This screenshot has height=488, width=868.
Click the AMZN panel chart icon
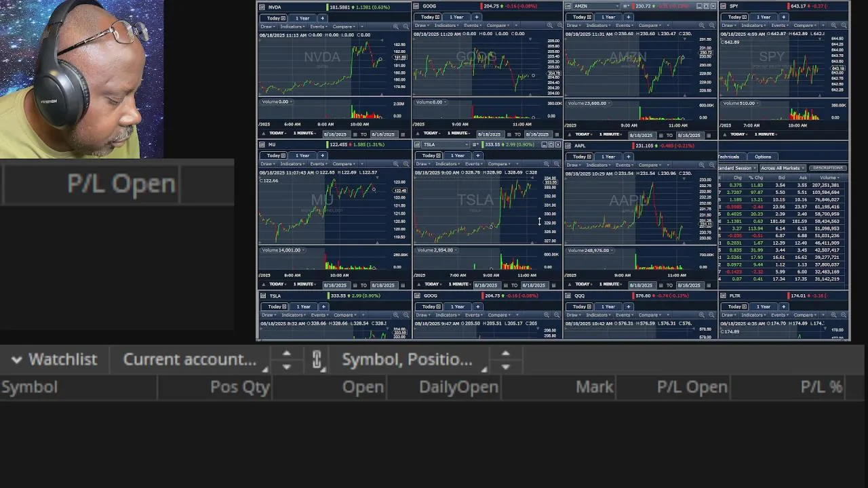[x=568, y=7]
